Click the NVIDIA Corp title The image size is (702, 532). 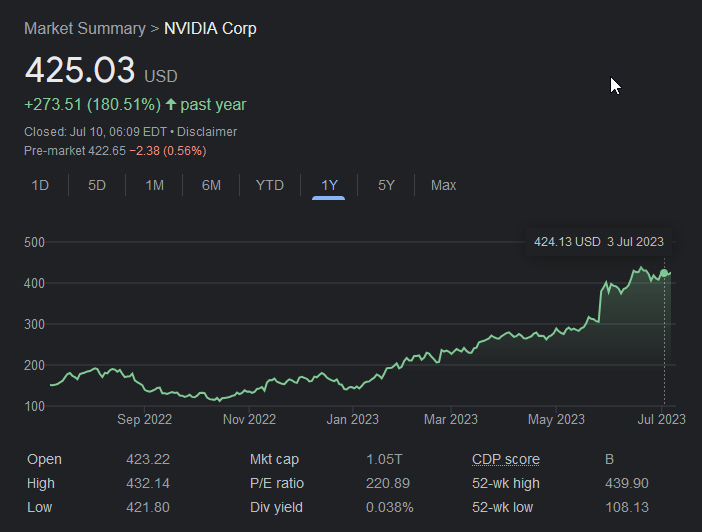[x=210, y=28]
